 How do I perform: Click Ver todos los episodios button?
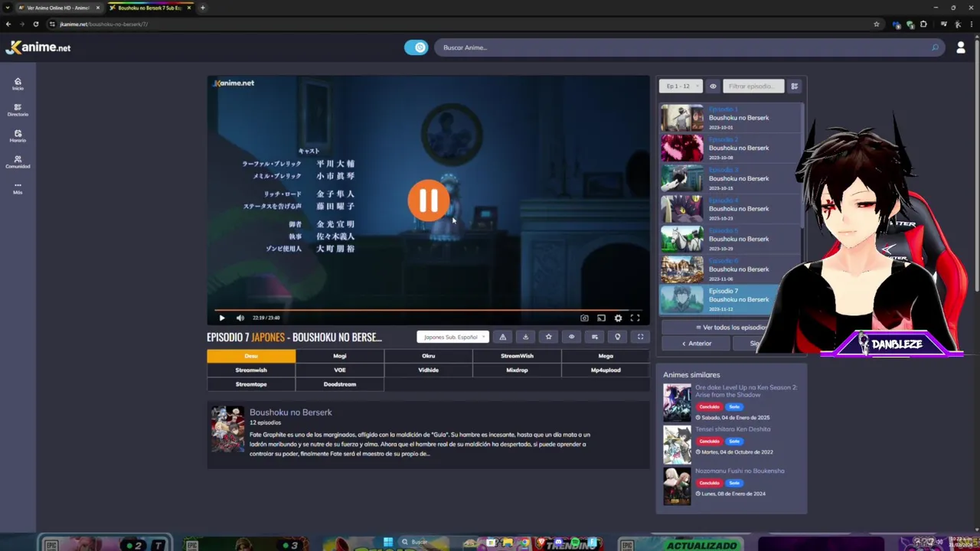click(731, 328)
